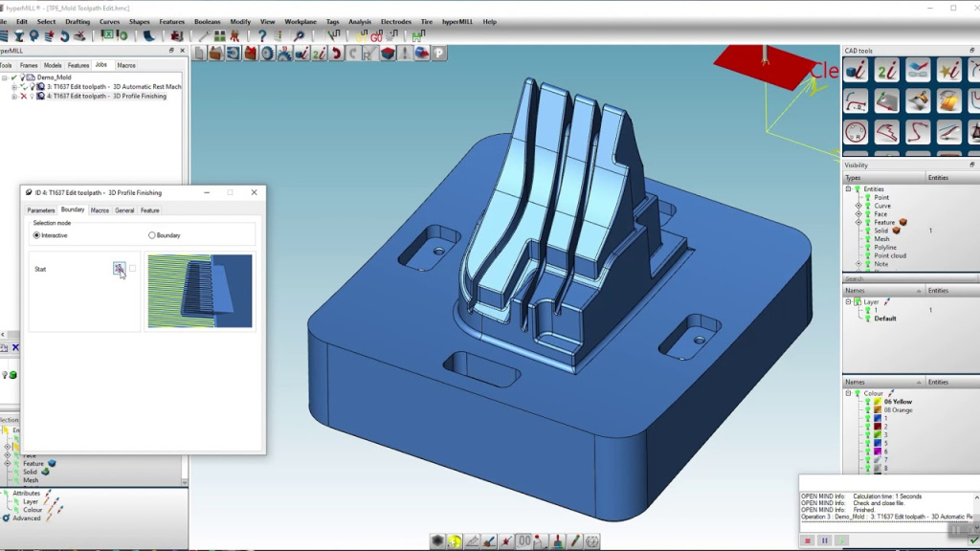Click the Start boundary selection icon
Viewport: 980px width, 551px height.
tap(119, 269)
